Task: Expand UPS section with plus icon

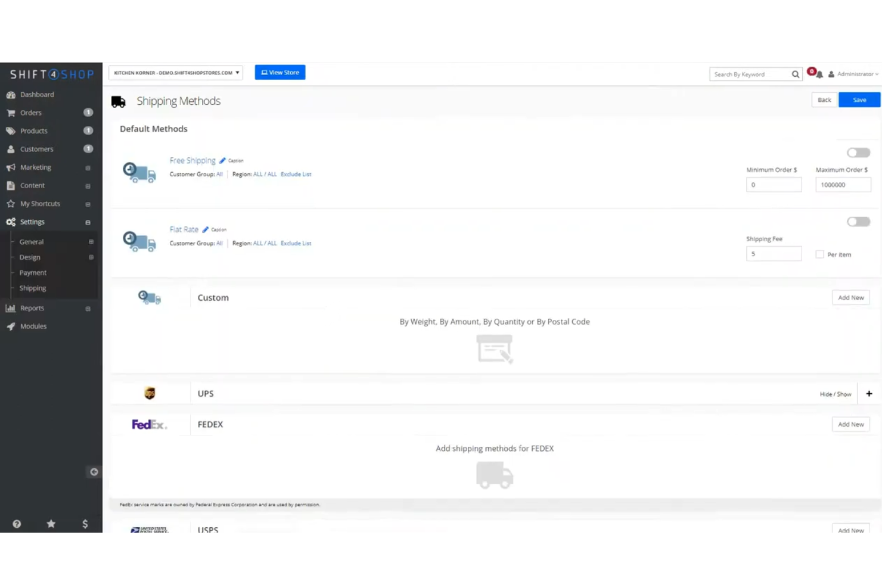Action: [x=869, y=394]
